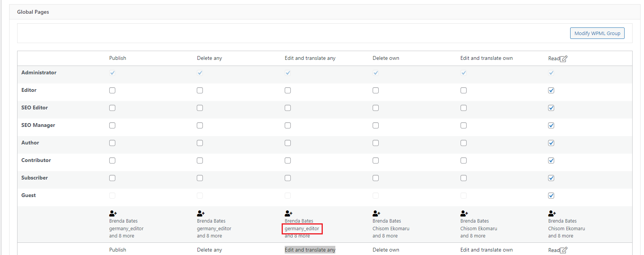Check Edit and translate any for Author
644x255 pixels.
[288, 143]
